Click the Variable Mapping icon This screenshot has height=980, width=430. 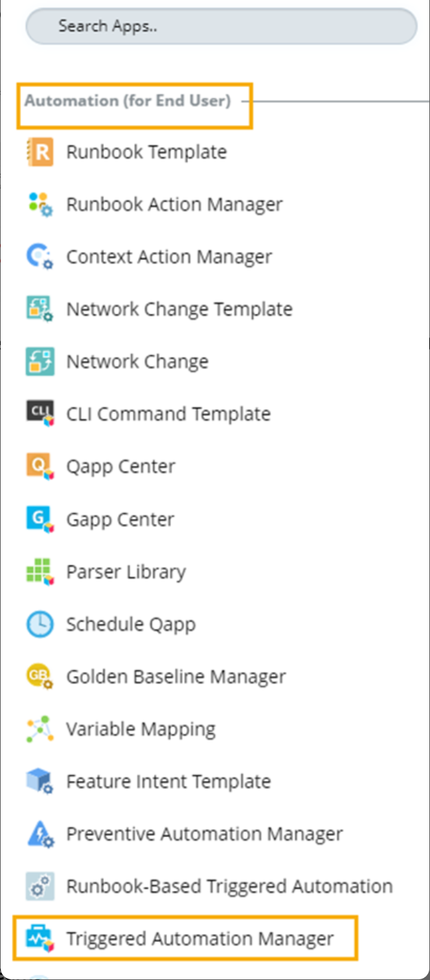(39, 729)
